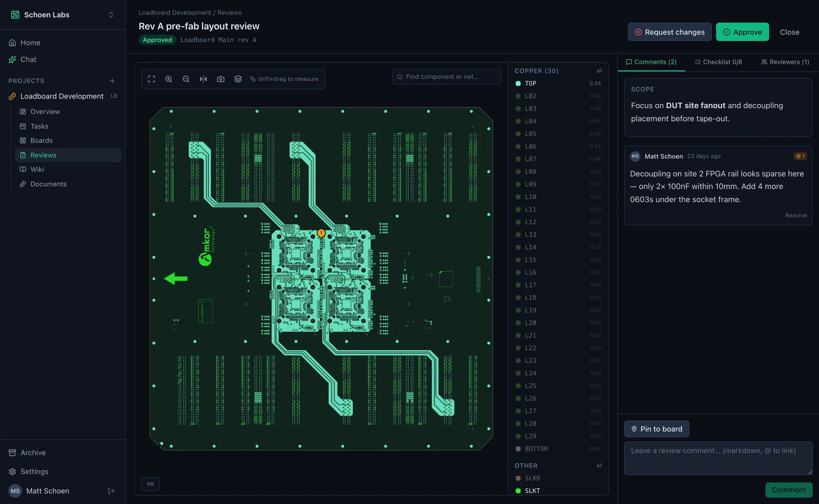Image resolution: width=819 pixels, height=504 pixels.
Task: Switch to the Comments (2) tab
Action: click(651, 62)
